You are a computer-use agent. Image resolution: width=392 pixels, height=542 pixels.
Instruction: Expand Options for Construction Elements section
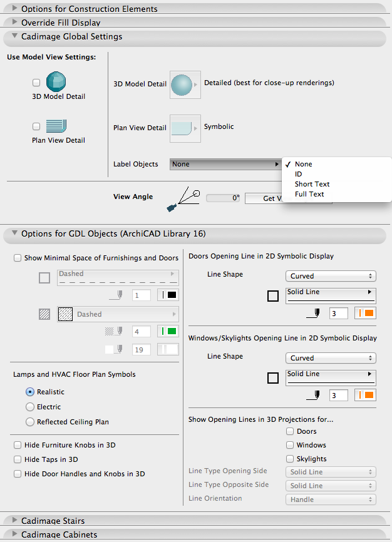click(14, 8)
